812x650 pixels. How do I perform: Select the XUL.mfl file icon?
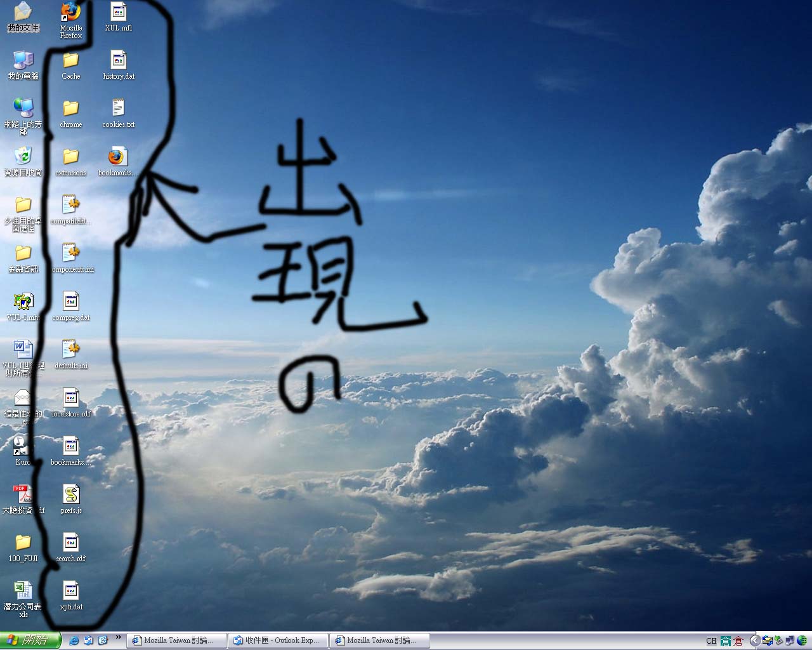[119, 17]
